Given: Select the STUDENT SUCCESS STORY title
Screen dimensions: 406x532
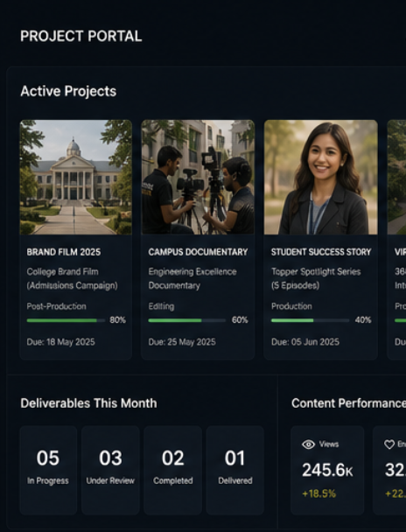Looking at the screenshot, I should 321,252.
